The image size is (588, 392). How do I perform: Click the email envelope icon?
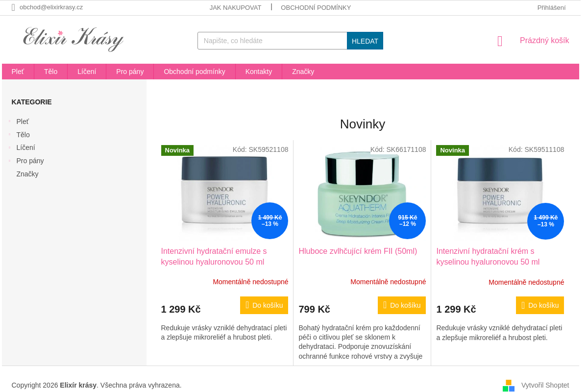tap(13, 7)
